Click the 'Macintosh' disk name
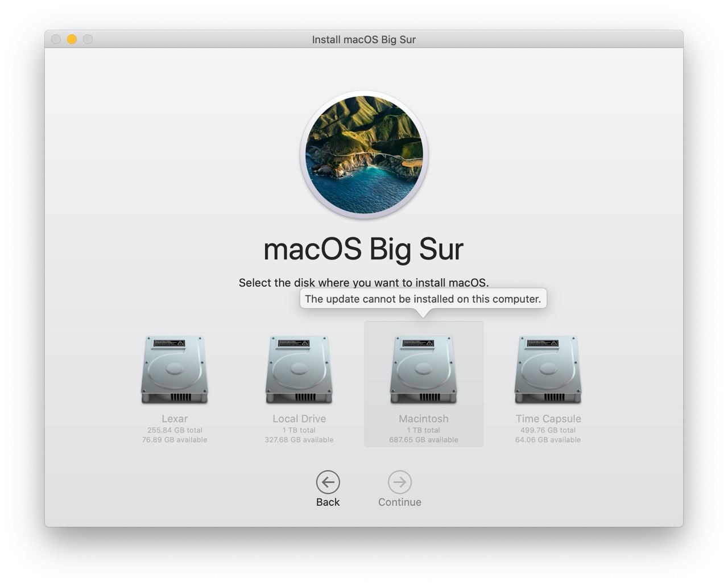 coord(424,419)
